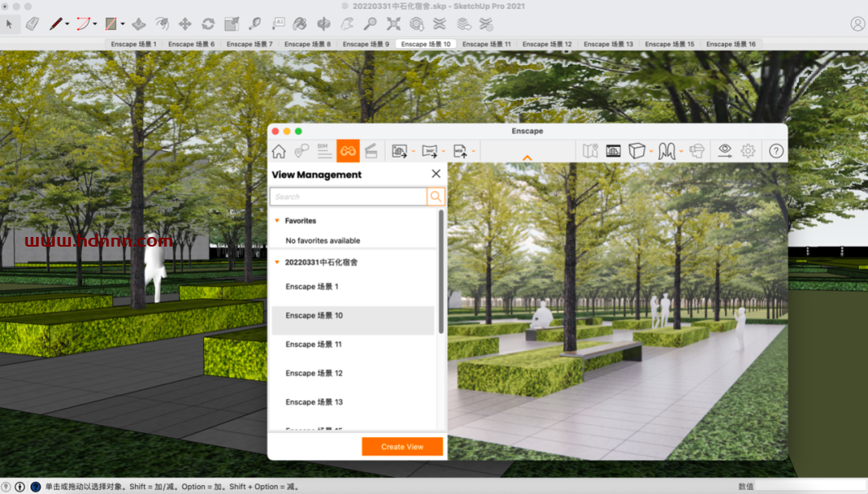The width and height of the screenshot is (868, 494).
Task: Toggle the View Management binoculars button
Action: [x=348, y=151]
